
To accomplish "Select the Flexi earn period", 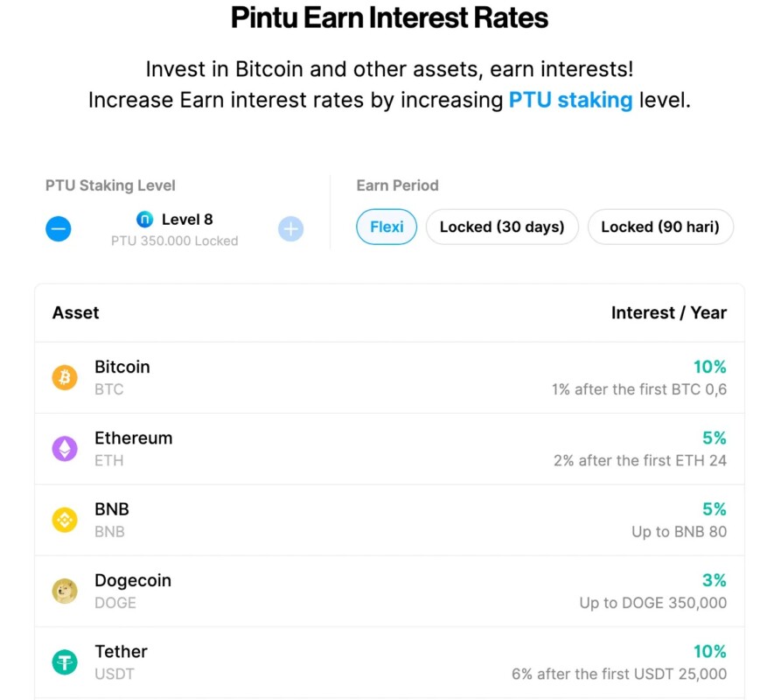I will (x=387, y=227).
